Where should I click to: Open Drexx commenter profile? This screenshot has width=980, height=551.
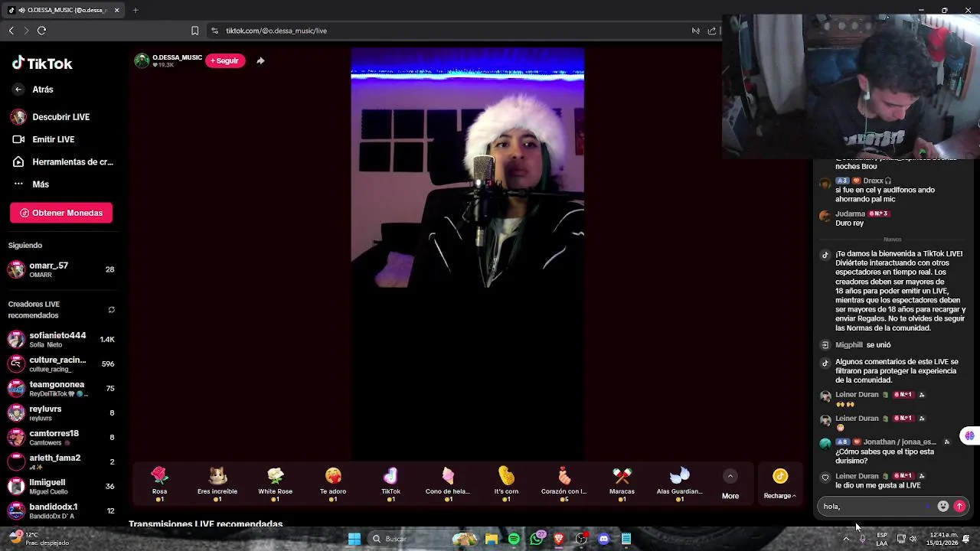pos(873,181)
